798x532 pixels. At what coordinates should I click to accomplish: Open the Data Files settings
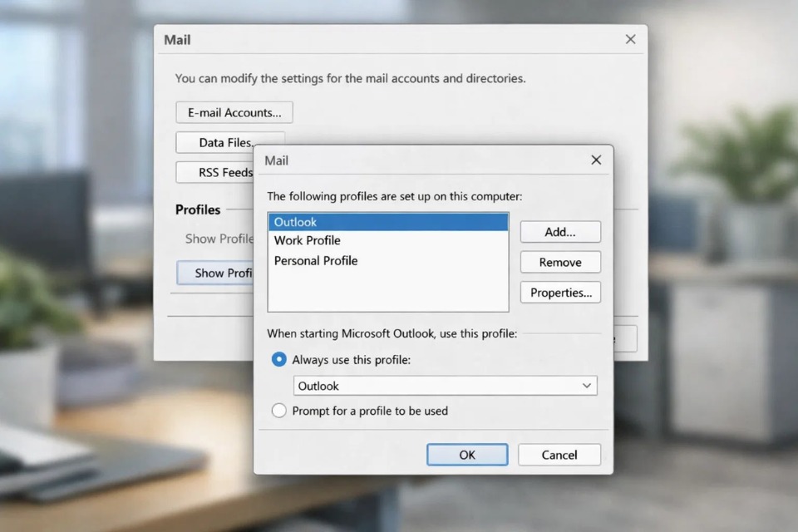click(224, 142)
